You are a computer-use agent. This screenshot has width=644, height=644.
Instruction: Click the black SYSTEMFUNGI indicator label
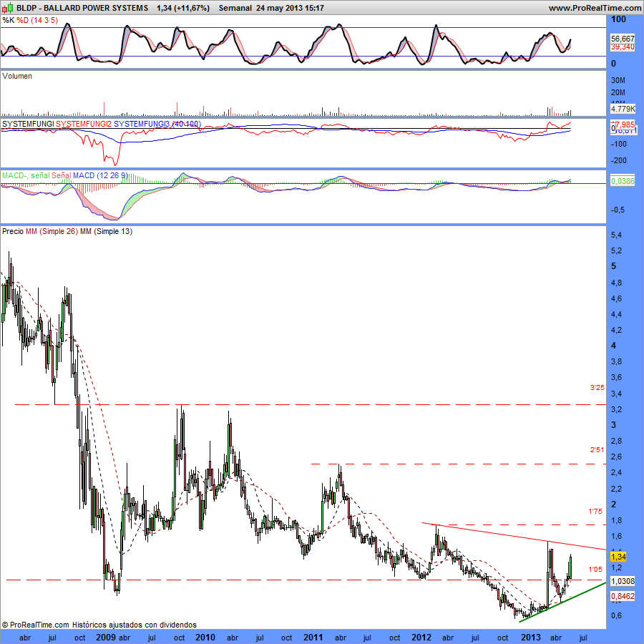(28, 124)
